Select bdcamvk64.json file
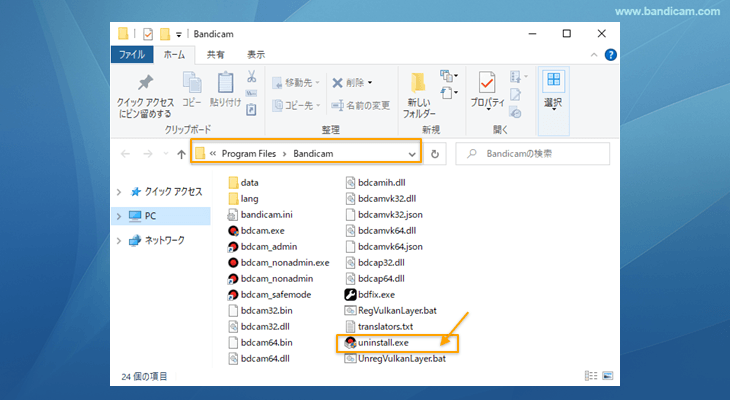Viewport: 730px width, 400px height. click(384, 247)
